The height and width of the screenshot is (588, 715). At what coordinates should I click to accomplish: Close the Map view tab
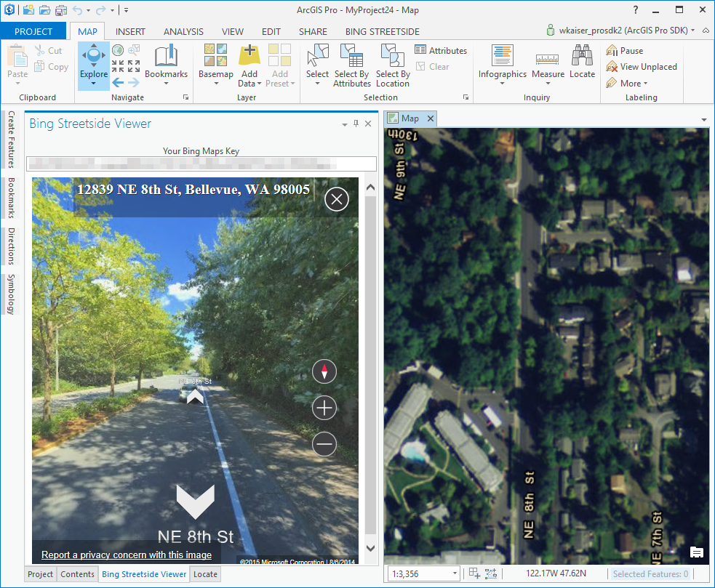[430, 118]
